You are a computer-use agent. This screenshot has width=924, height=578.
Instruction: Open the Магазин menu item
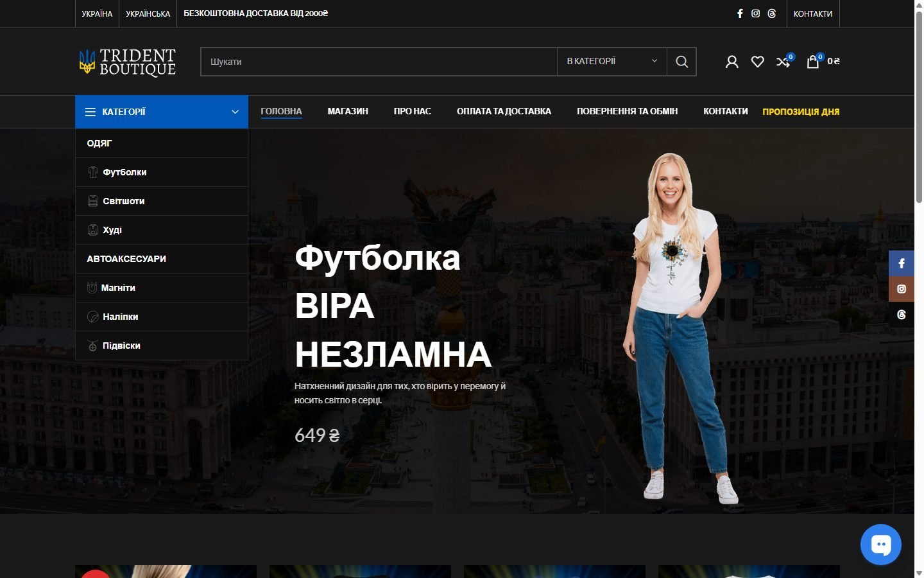[348, 111]
